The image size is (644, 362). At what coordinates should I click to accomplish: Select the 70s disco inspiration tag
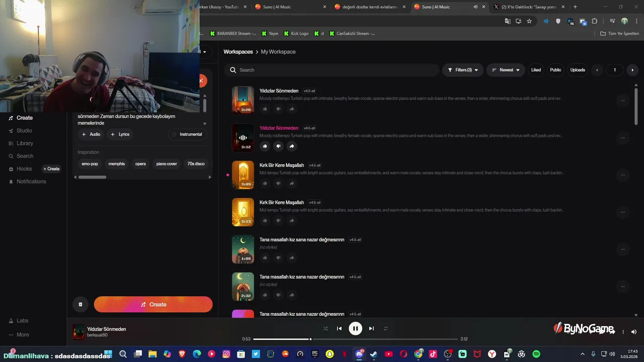pos(196,164)
